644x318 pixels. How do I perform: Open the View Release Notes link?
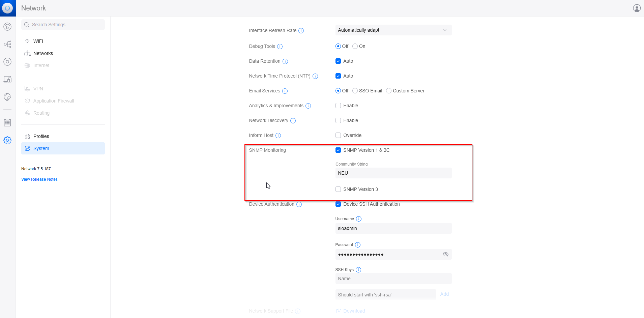[x=39, y=179]
